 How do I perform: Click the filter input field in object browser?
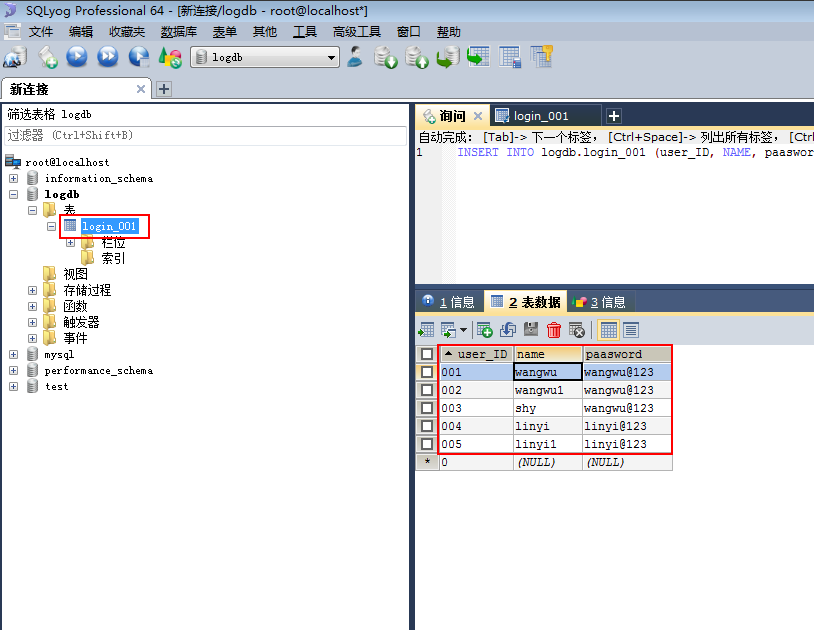coord(206,136)
